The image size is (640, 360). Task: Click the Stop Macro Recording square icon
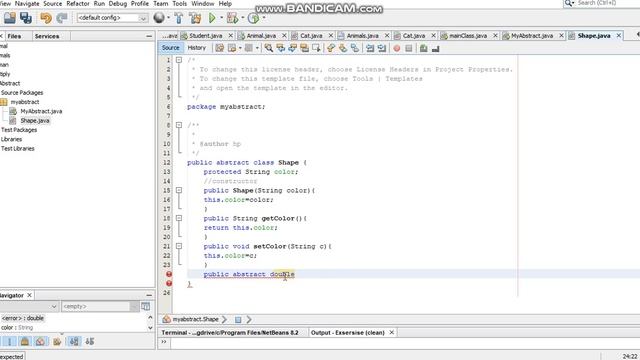tap(409, 48)
